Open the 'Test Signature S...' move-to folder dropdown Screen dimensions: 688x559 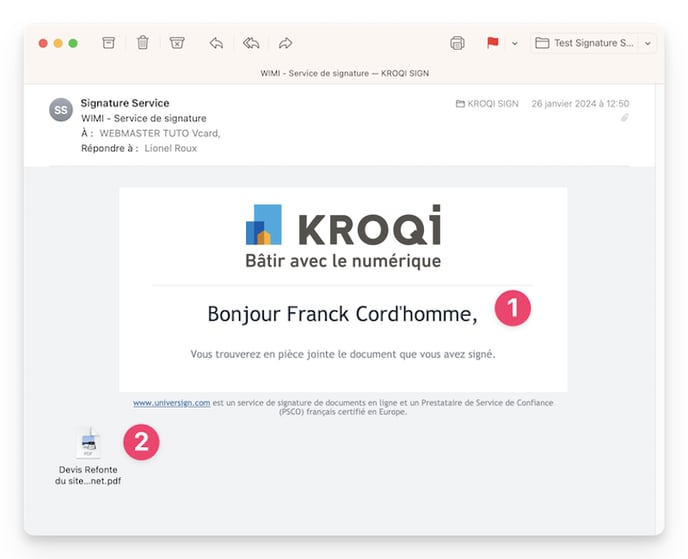coord(593,43)
